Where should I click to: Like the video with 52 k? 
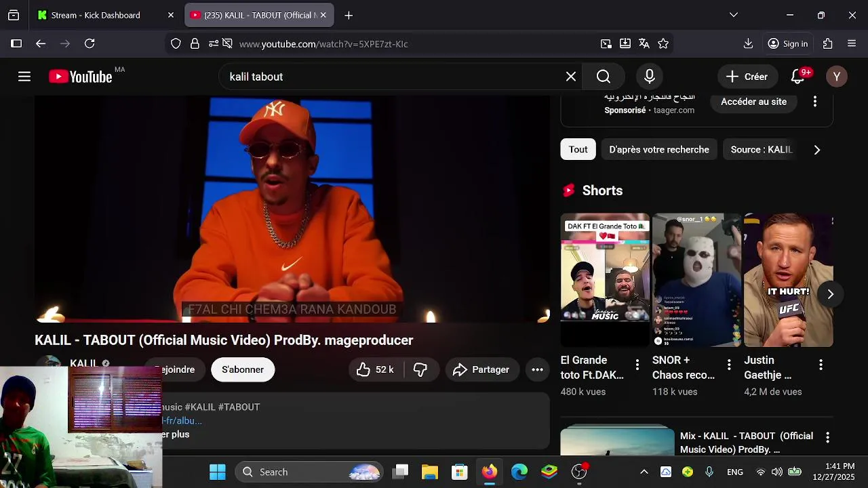click(x=376, y=369)
